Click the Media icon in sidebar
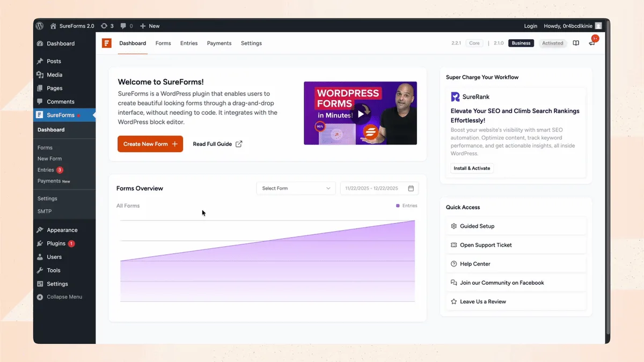The width and height of the screenshot is (644, 362). [x=40, y=75]
